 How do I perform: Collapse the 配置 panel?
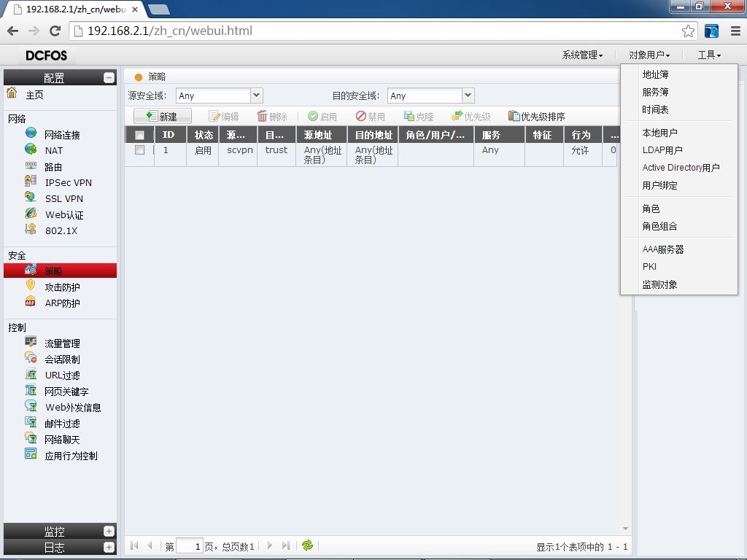(x=109, y=77)
